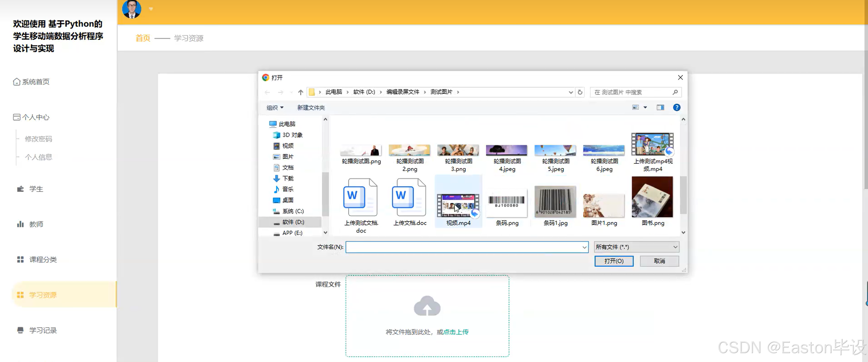Select the file 条码1.jpg
Image resolution: width=868 pixels, height=362 pixels.
(x=556, y=206)
